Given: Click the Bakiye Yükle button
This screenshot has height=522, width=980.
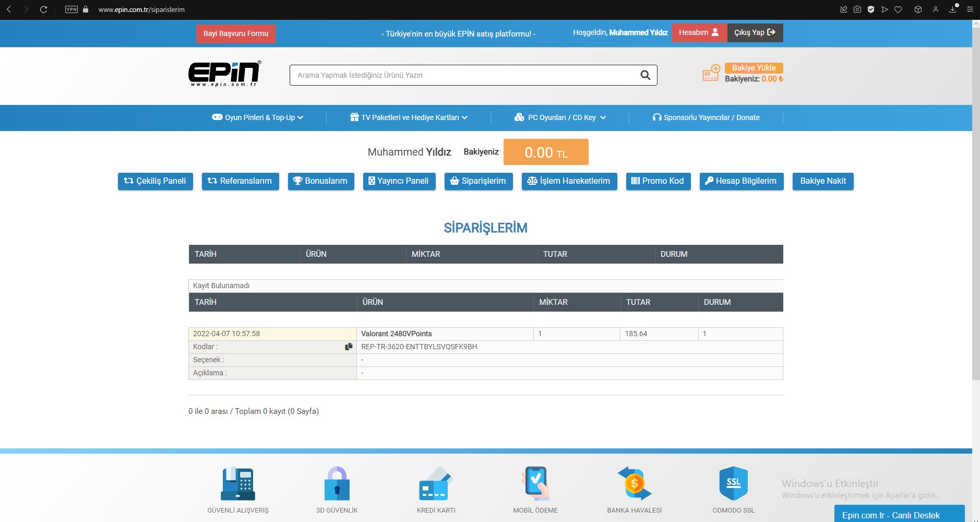Looking at the screenshot, I should pos(754,68).
